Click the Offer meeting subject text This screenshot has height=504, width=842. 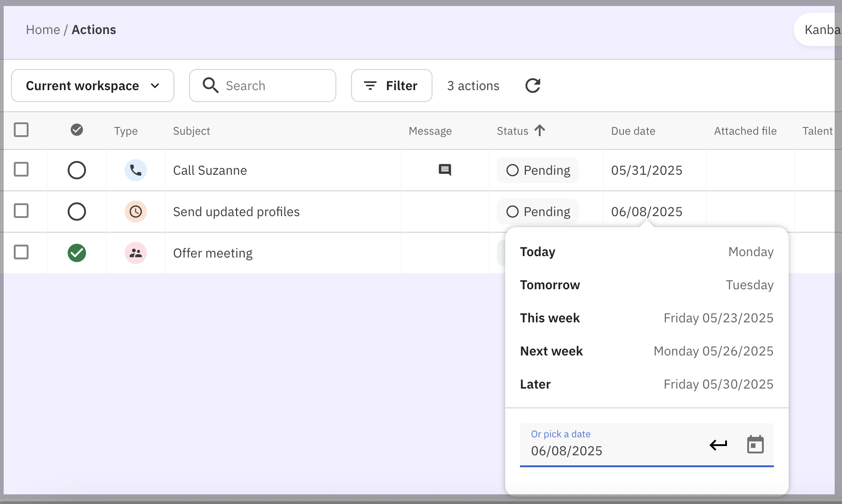pyautogui.click(x=213, y=253)
